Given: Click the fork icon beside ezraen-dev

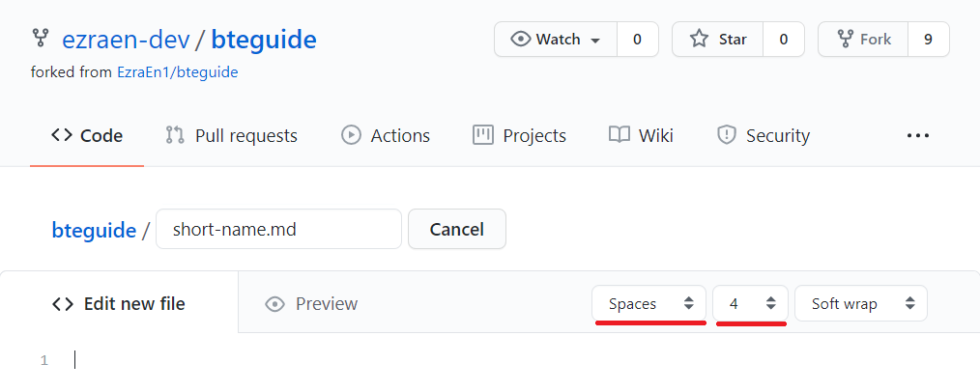Looking at the screenshot, I should point(41,39).
